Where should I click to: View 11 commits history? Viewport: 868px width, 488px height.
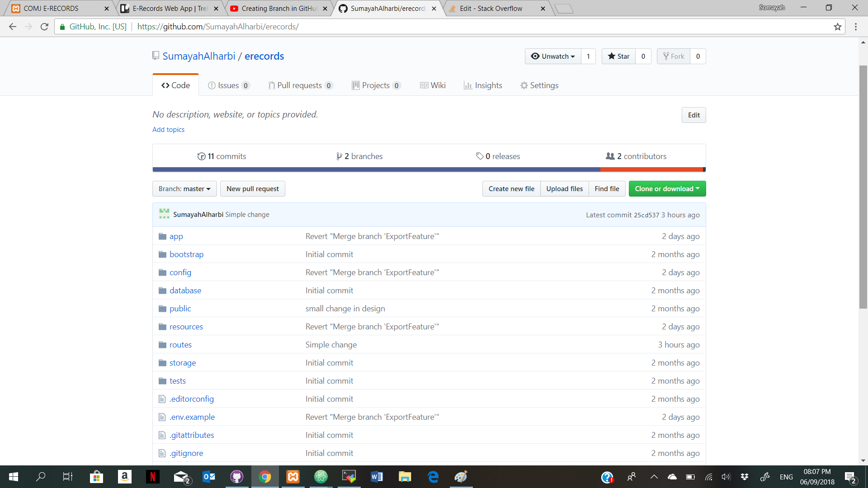[x=222, y=156]
